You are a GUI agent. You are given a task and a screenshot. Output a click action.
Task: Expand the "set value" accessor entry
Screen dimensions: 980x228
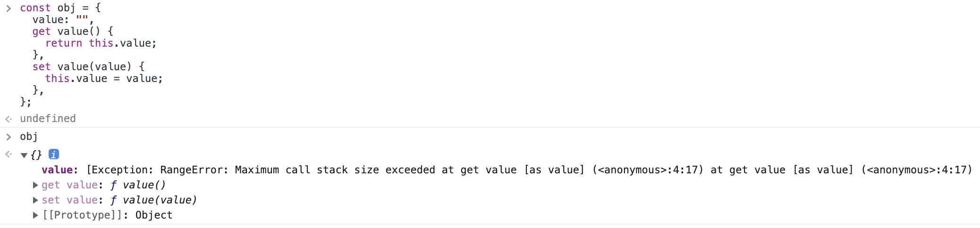tap(35, 200)
